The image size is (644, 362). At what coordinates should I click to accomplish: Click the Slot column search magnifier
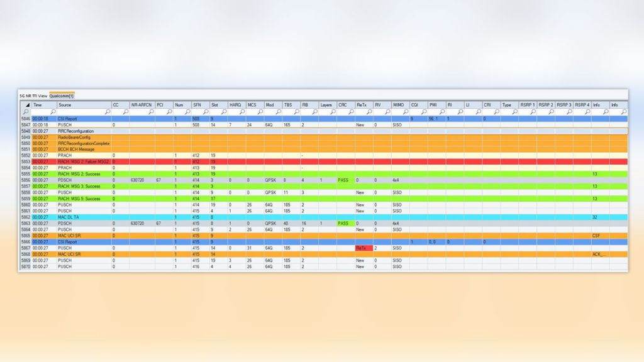pos(223,111)
